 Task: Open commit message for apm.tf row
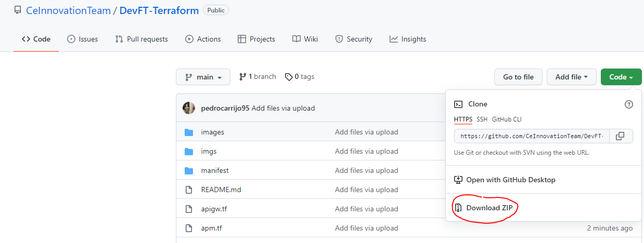367,228
